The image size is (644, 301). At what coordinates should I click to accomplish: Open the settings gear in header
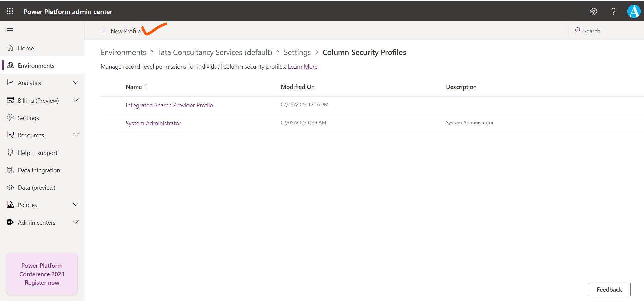593,11
